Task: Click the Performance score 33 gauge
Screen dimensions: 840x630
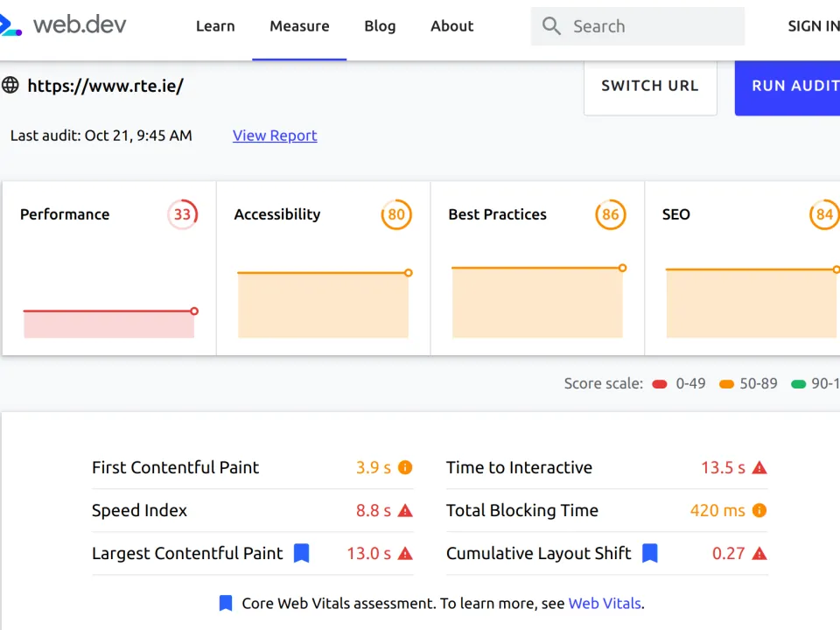Action: point(182,214)
